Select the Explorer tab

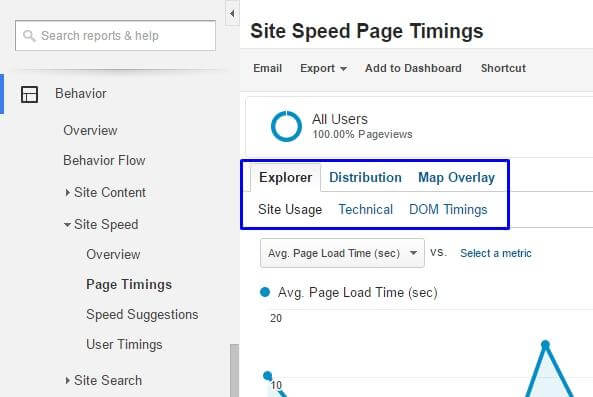coord(286,178)
